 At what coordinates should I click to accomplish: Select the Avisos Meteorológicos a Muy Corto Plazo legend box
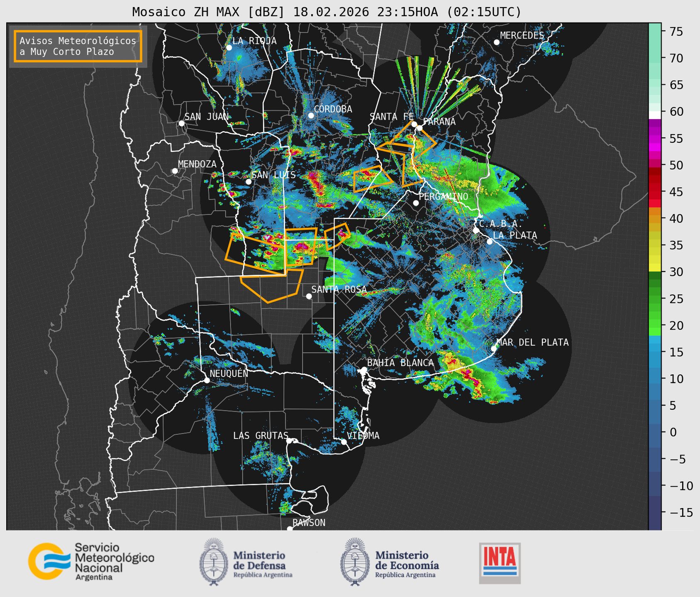[x=78, y=46]
